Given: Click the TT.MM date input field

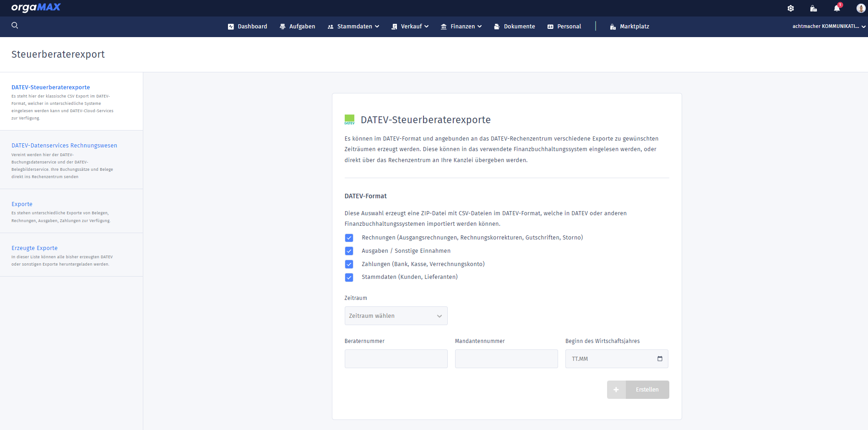Looking at the screenshot, I should (x=617, y=359).
